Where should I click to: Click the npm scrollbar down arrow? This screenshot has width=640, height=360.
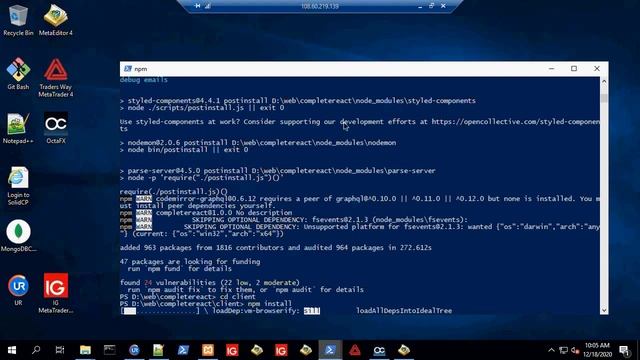pyautogui.click(x=604, y=310)
